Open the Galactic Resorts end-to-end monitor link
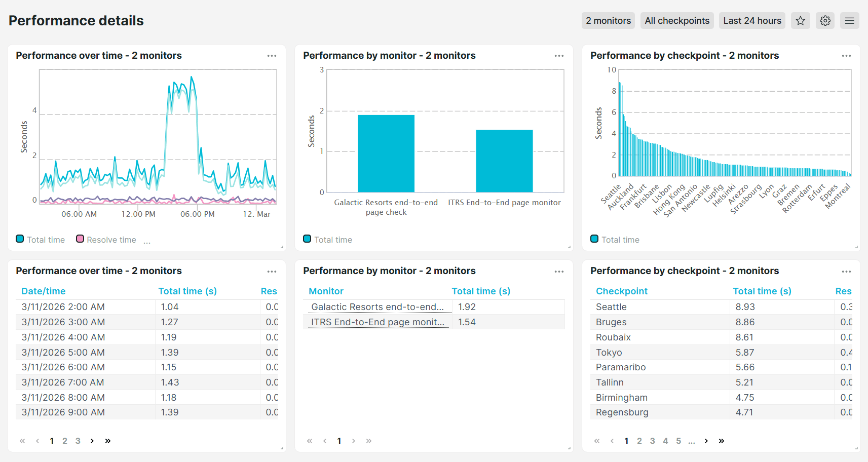 [378, 306]
